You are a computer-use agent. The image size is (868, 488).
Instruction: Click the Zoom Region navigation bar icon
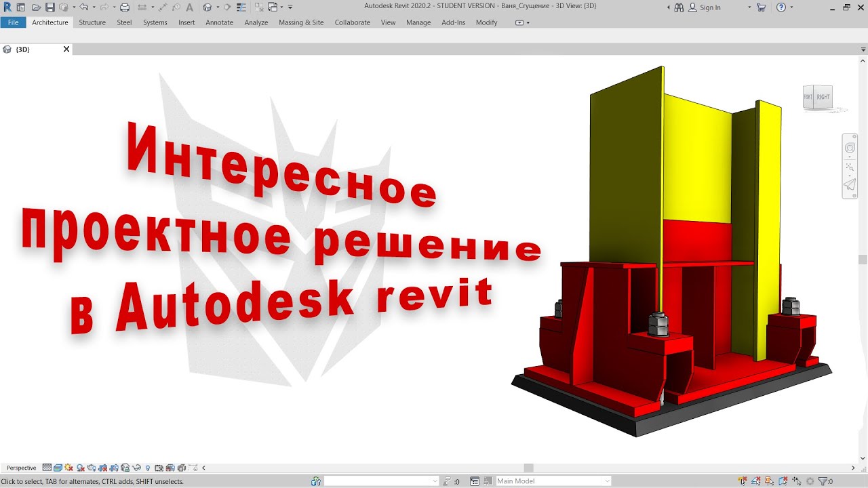pyautogui.click(x=850, y=166)
